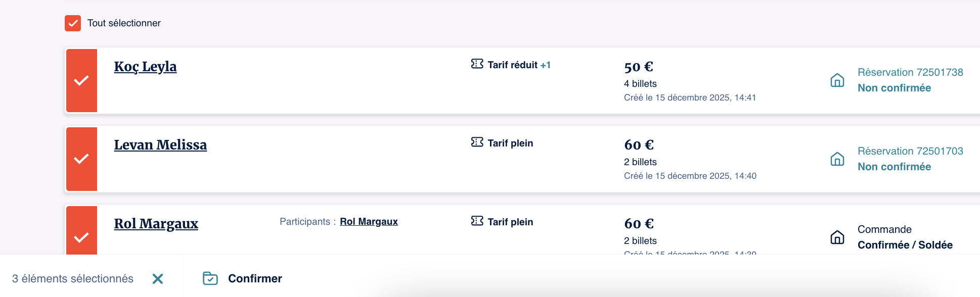Click ticket icon on Rol Margaux row
The image size is (980, 297).
tap(477, 221)
